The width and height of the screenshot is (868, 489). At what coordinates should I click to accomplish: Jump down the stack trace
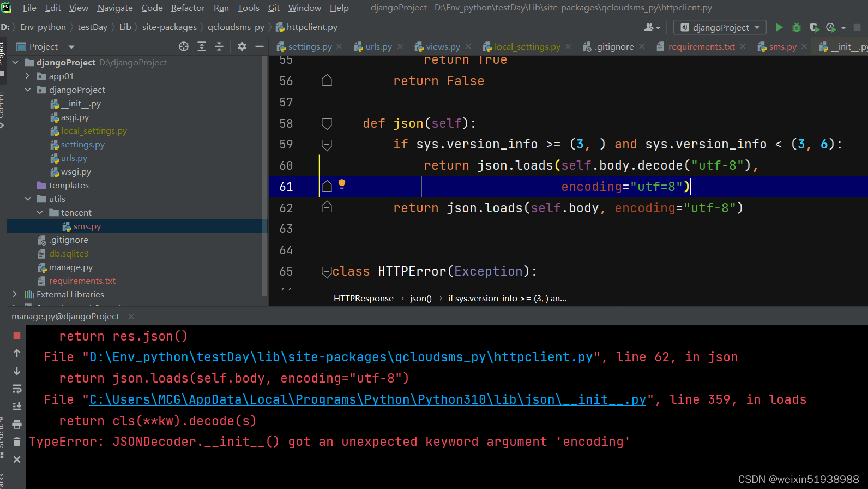(17, 371)
